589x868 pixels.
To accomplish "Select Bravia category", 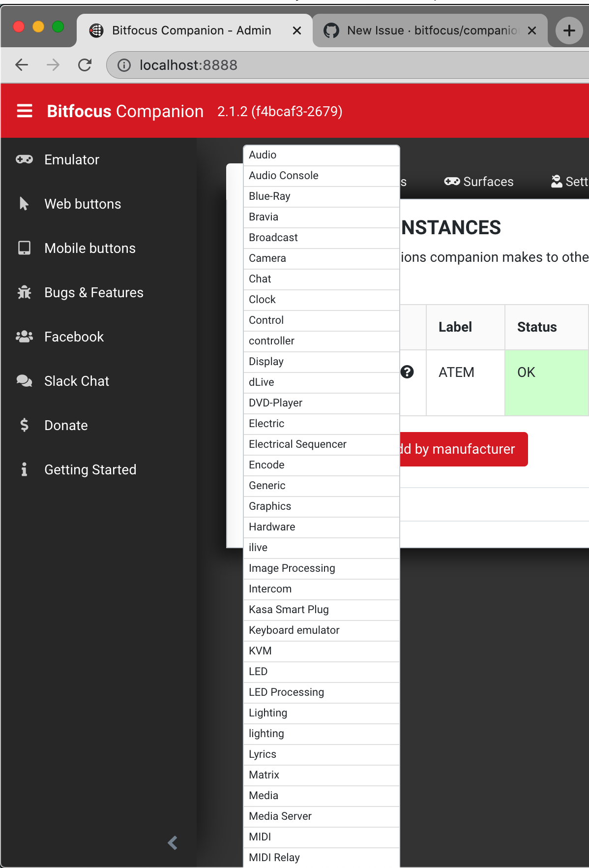I will tap(322, 217).
